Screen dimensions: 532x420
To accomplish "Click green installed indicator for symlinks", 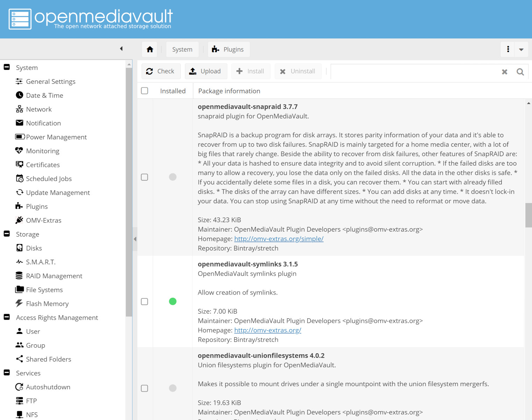I will (x=173, y=301).
